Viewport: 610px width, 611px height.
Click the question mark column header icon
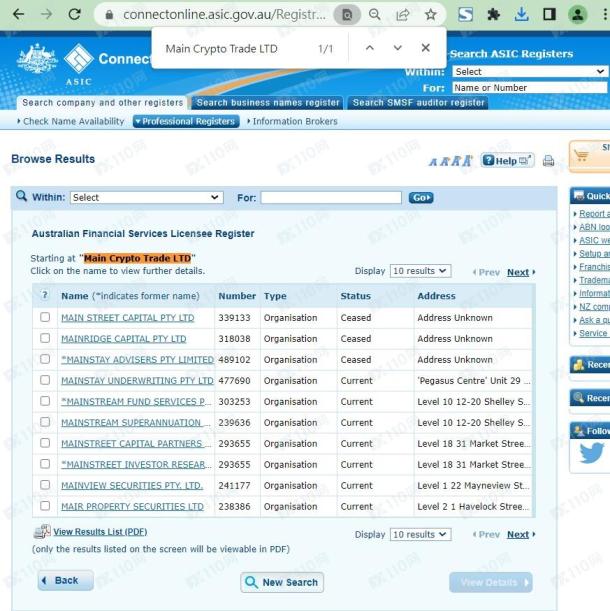click(x=45, y=295)
